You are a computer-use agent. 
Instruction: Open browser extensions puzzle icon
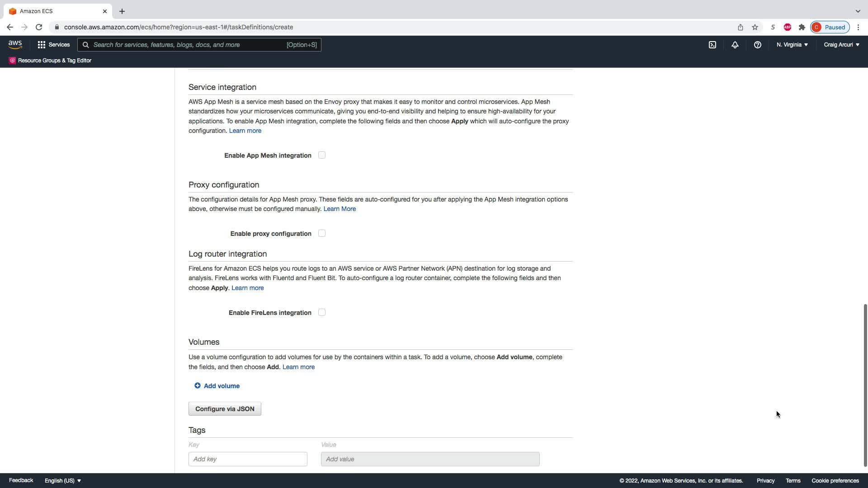pyautogui.click(x=802, y=27)
